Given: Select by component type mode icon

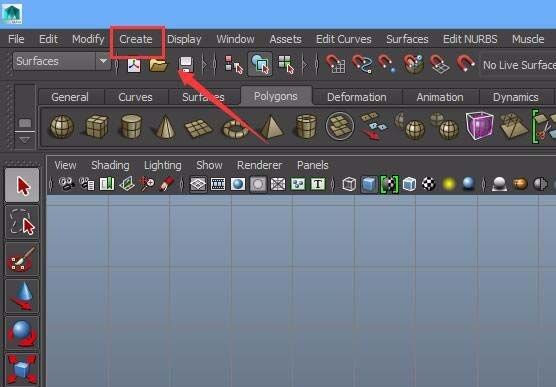Looking at the screenshot, I should (286, 65).
